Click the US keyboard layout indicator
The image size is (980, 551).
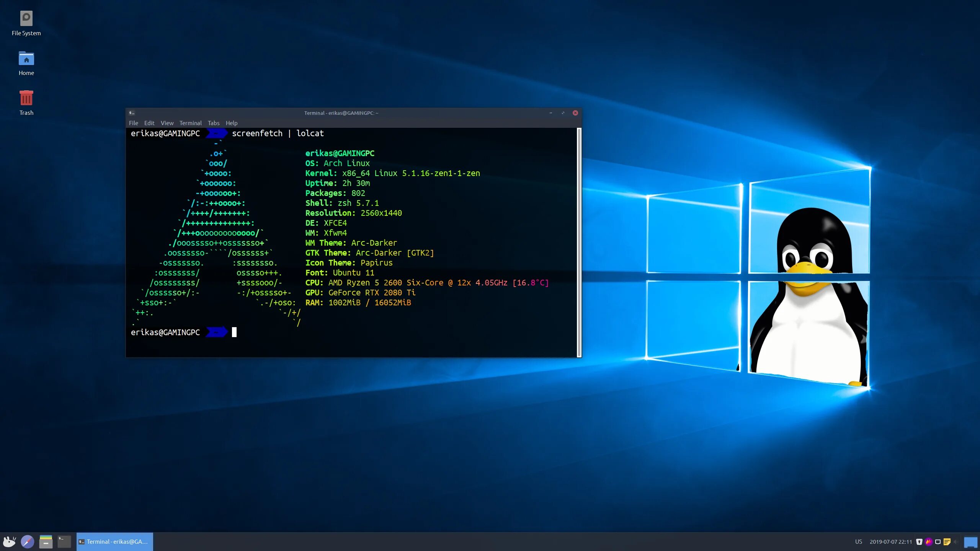coord(859,541)
